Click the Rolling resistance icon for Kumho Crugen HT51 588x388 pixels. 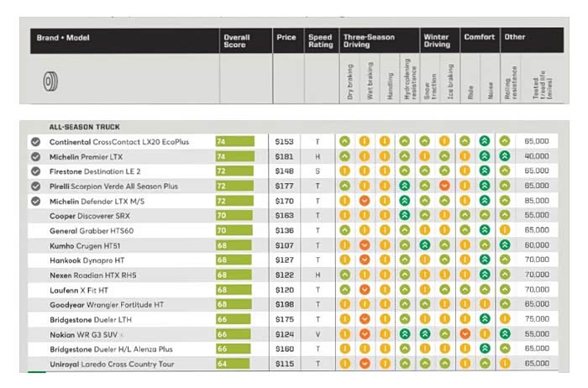pos(505,245)
